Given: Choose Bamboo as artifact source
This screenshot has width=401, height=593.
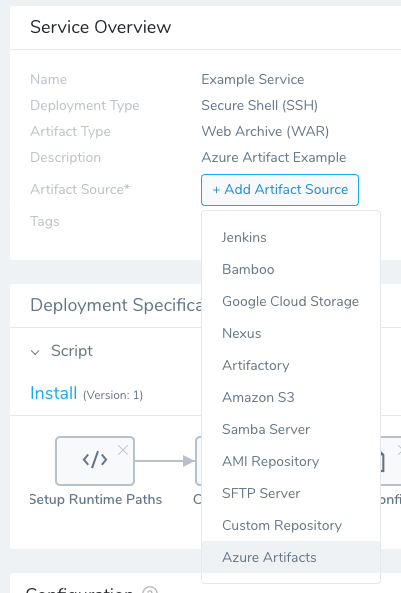Looking at the screenshot, I should coord(291,269).
